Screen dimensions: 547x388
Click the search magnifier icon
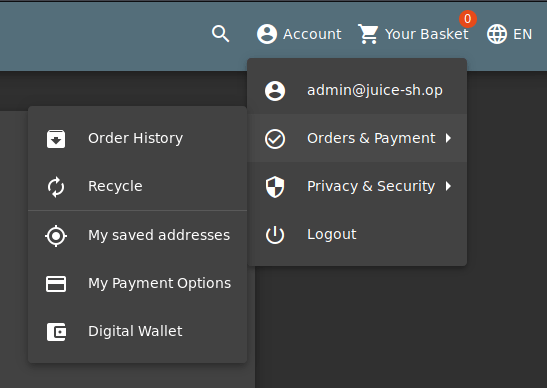(x=220, y=34)
